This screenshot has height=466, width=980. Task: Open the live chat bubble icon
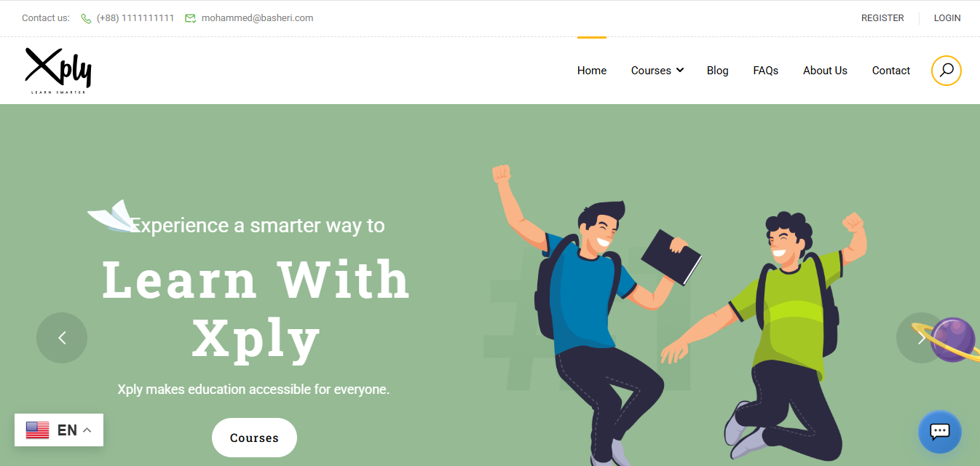click(939, 432)
